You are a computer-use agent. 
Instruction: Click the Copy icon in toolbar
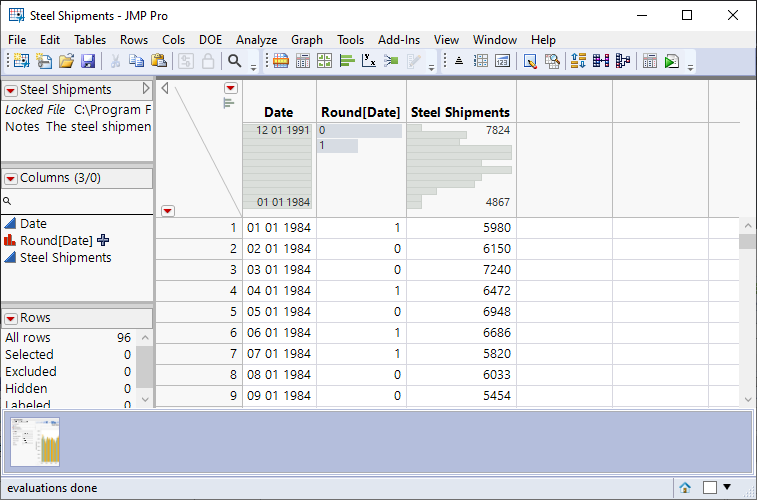coord(136,61)
